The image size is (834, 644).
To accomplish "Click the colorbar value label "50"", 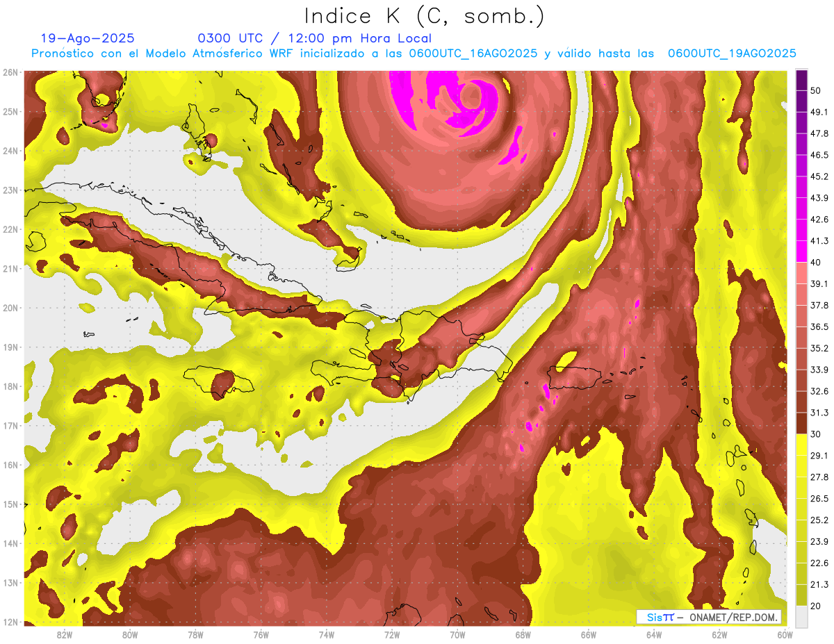I will [x=815, y=90].
